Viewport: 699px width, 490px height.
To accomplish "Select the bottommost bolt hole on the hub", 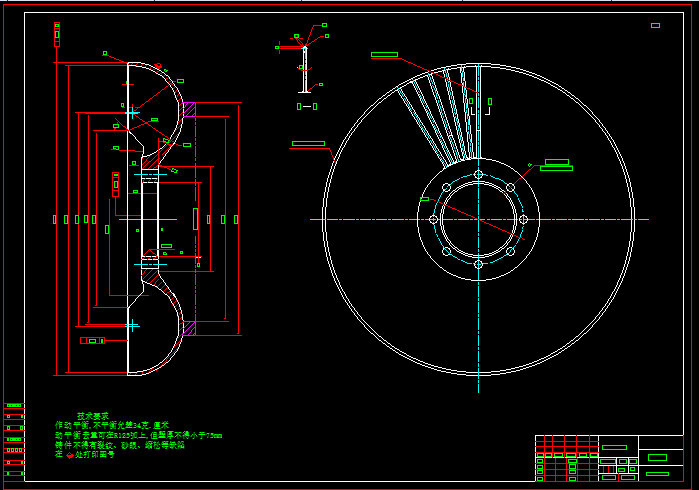I will [x=478, y=264].
